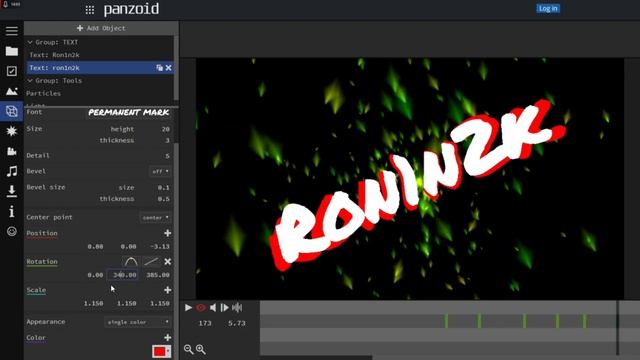Click the Log in button
This screenshot has height=360, width=640.
(x=548, y=9)
